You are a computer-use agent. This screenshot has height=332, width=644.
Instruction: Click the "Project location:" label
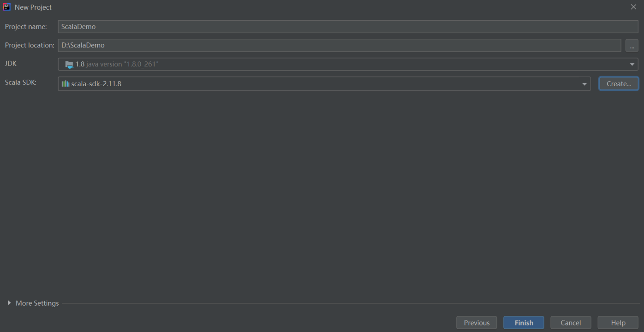point(30,45)
